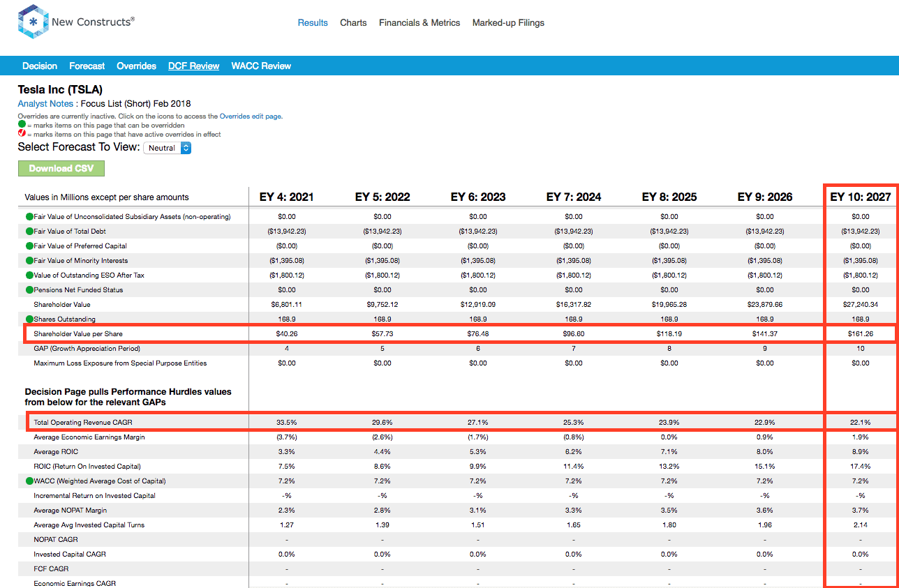Click the EY 9: 2026 column header
This screenshot has height=588, width=899.
(x=765, y=197)
